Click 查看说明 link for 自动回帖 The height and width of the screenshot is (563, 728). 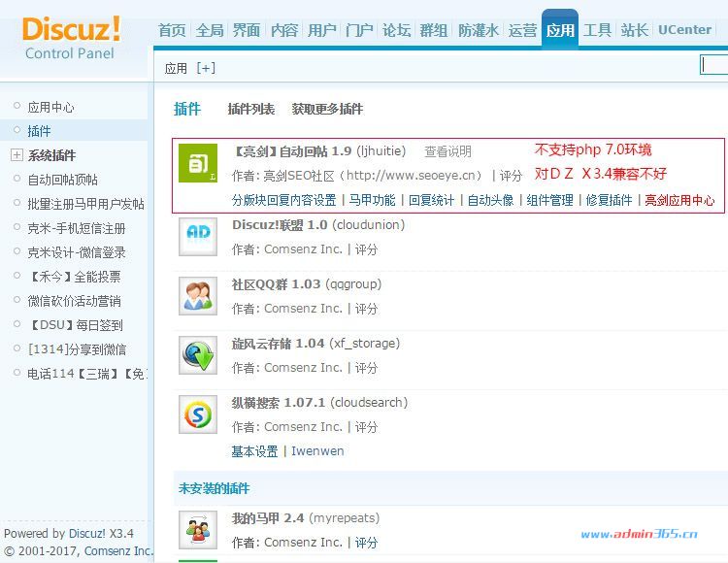(448, 151)
